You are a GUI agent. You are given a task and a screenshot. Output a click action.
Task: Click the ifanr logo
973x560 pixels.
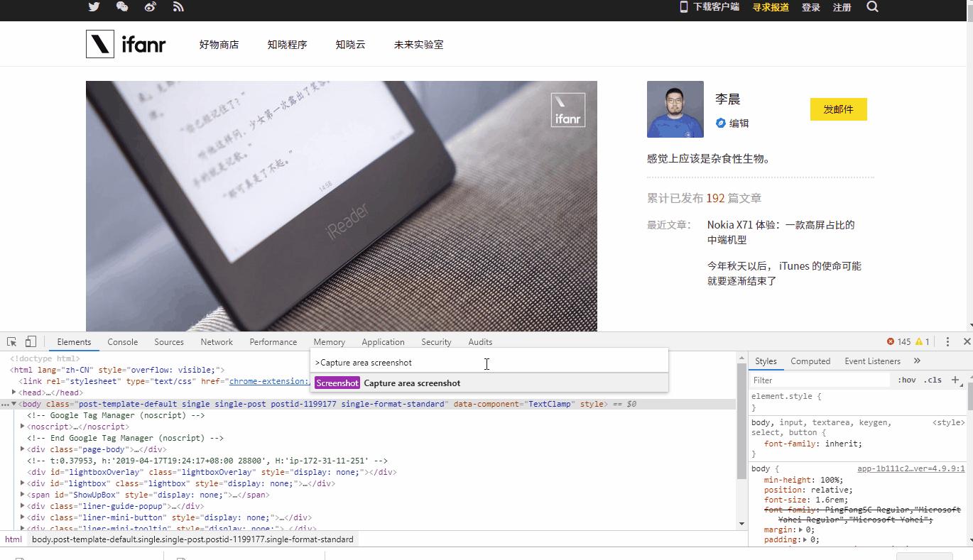tap(126, 43)
